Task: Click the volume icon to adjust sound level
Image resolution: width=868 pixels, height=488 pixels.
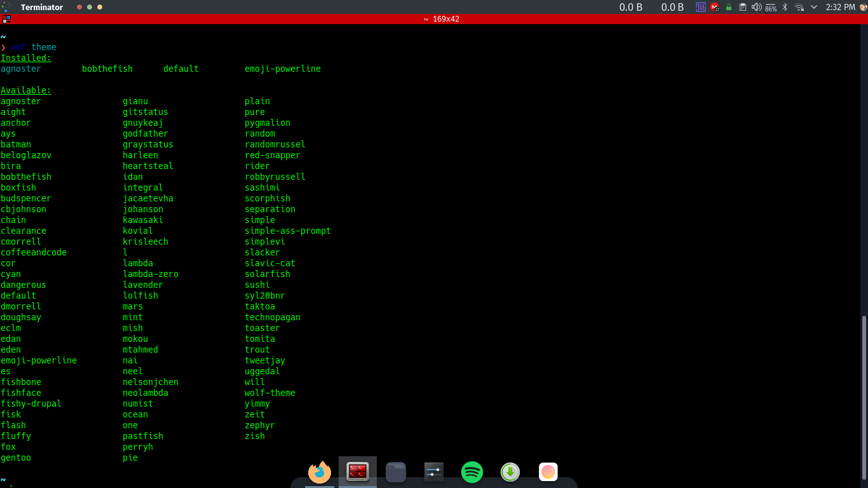Action: 756,7
